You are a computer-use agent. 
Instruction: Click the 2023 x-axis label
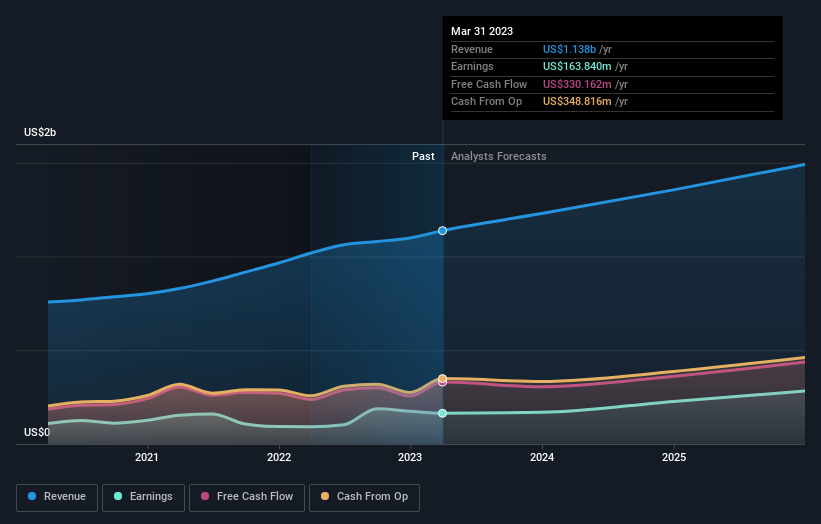tap(410, 458)
